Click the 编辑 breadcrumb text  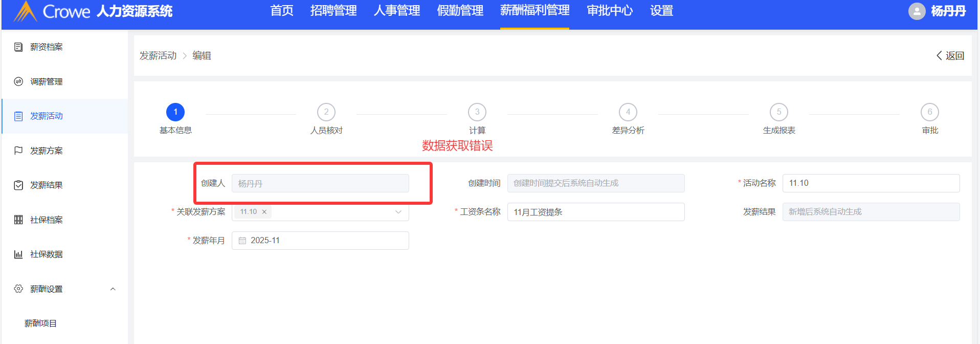point(202,56)
